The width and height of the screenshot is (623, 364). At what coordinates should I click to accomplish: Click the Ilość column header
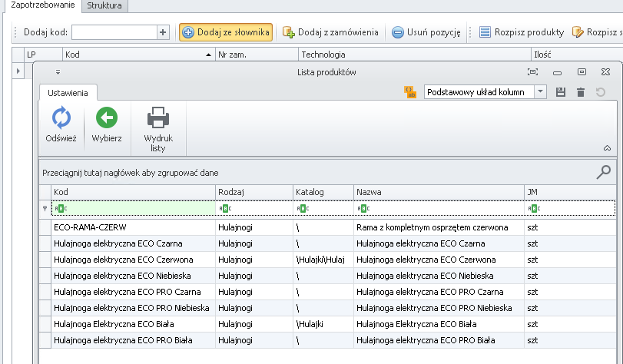[577, 55]
